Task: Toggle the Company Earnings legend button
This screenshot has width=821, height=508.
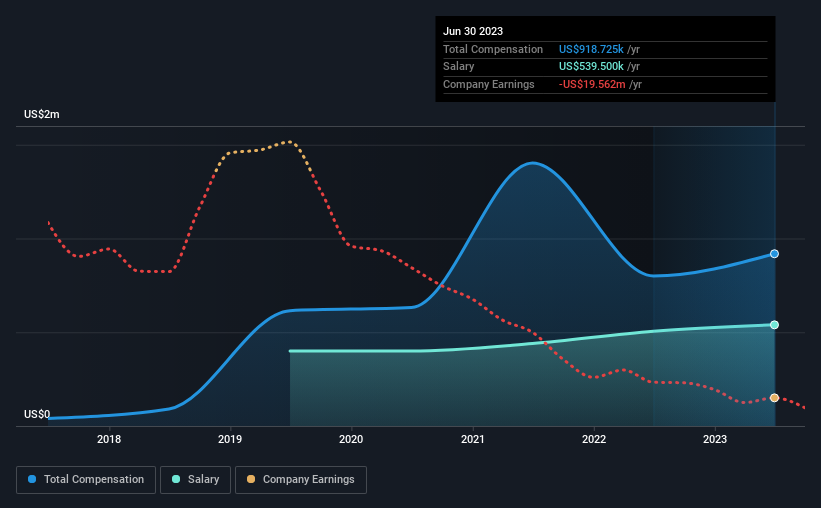Action: (x=301, y=480)
